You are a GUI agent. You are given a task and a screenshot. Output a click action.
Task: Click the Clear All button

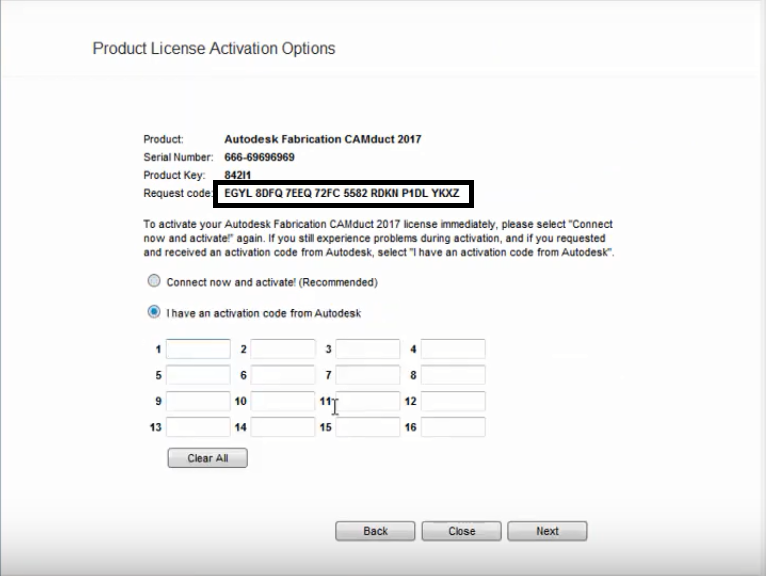[208, 458]
